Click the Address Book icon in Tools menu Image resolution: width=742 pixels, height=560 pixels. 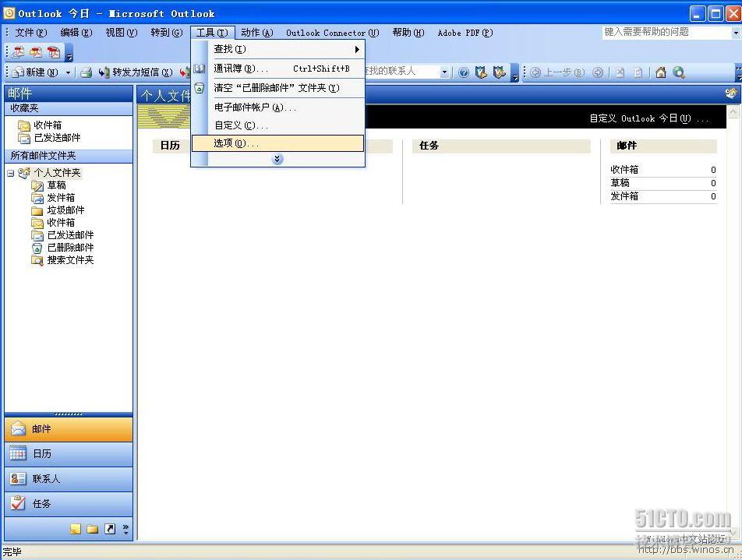pos(200,69)
